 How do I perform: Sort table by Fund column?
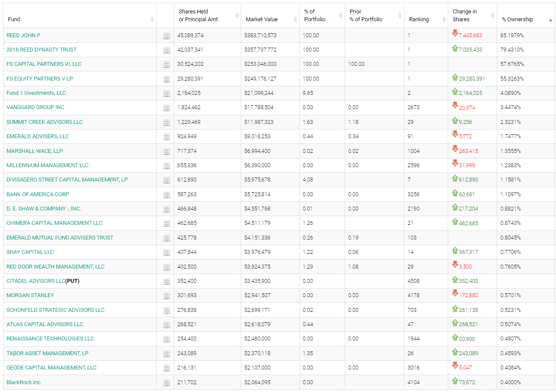[80, 16]
